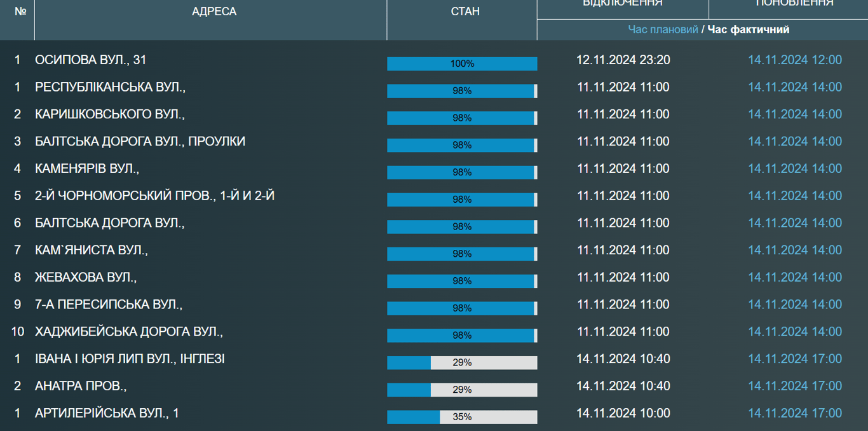Click the restoration time 14.11.2024 12:00

794,60
